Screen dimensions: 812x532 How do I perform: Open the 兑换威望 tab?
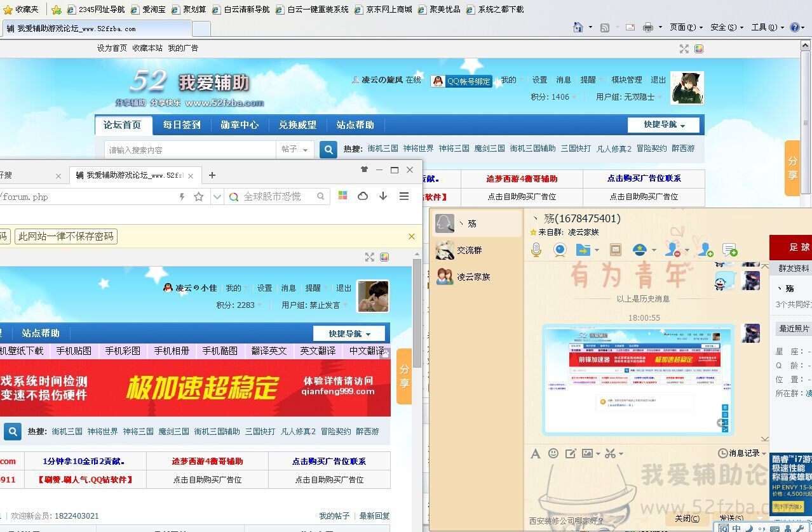297,125
